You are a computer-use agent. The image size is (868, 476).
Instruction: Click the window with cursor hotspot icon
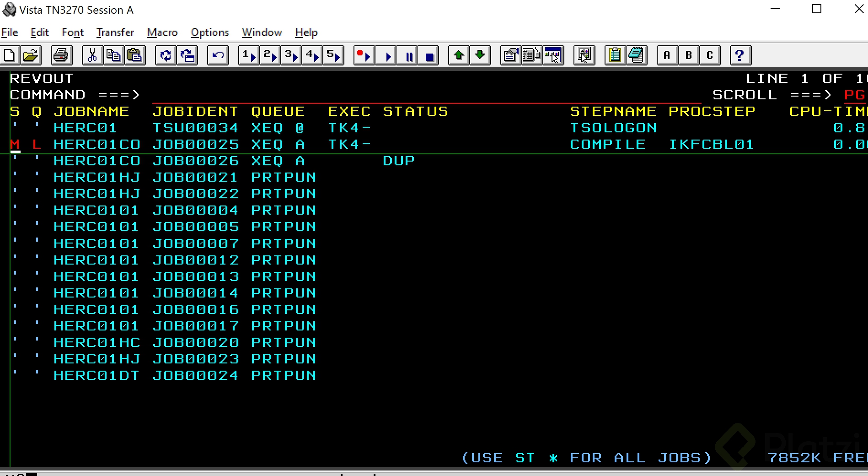553,56
